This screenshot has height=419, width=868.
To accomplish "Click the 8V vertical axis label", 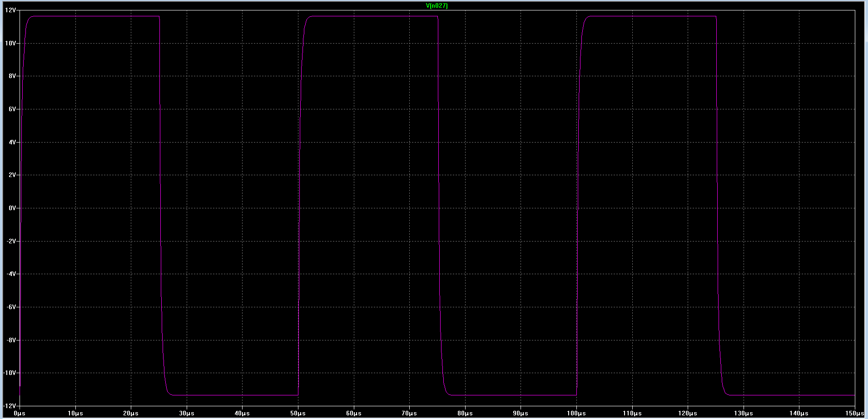I will coord(12,76).
